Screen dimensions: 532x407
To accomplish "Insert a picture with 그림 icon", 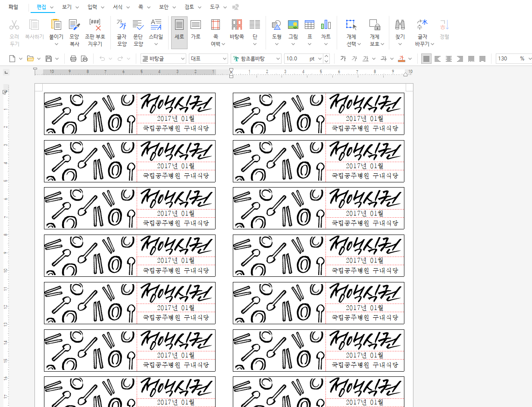I will coord(293,25).
